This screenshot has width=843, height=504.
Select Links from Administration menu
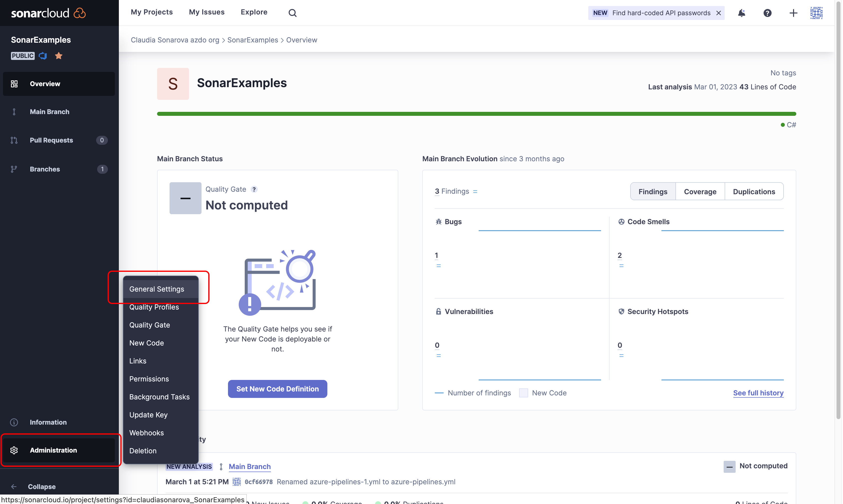click(161, 361)
